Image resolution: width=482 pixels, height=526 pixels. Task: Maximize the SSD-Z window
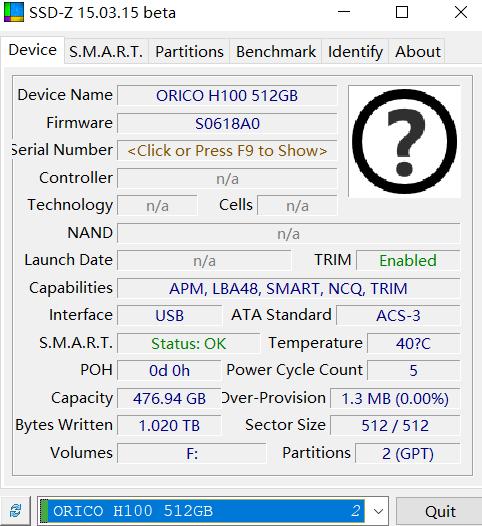coord(402,12)
